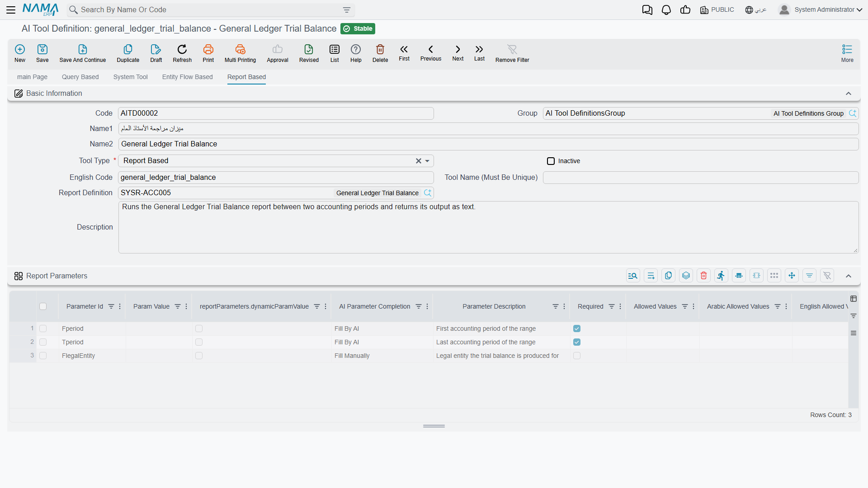The image size is (868, 488).
Task: Collapse the Report Parameters section
Action: pyautogui.click(x=849, y=276)
